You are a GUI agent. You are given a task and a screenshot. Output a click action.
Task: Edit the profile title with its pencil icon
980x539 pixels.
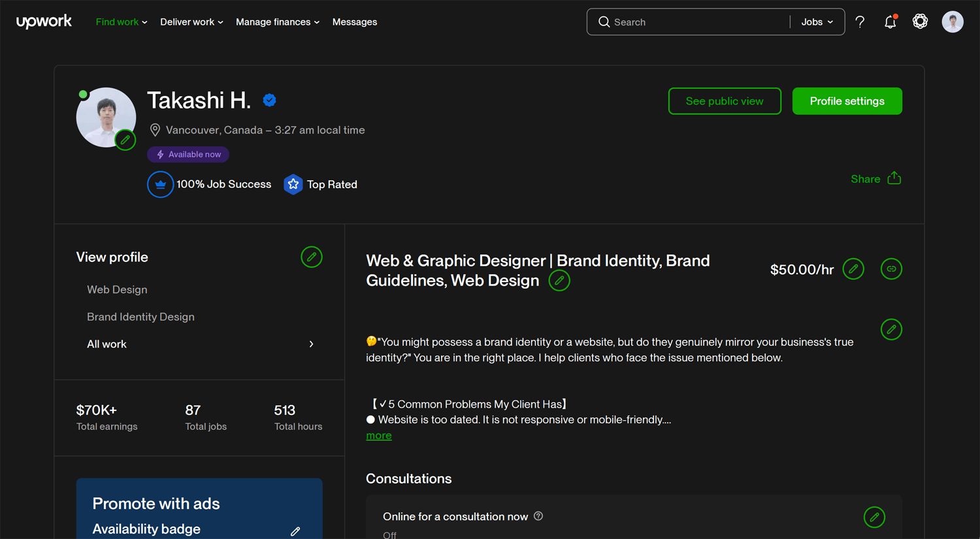tap(559, 280)
